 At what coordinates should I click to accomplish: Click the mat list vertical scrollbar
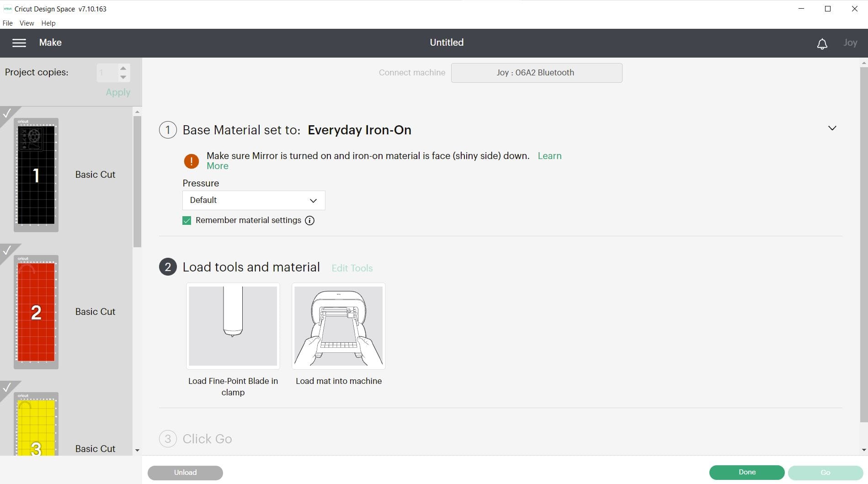tap(137, 182)
